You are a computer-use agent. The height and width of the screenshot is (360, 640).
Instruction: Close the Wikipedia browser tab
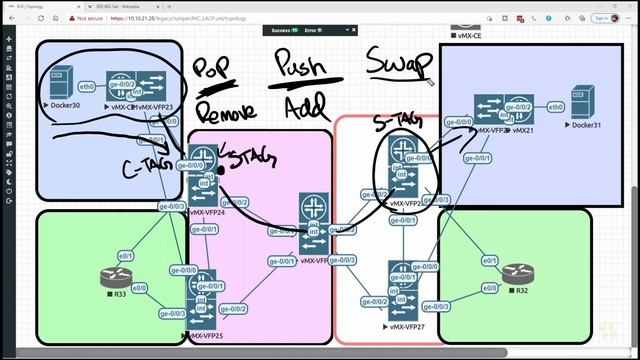tap(158, 7)
